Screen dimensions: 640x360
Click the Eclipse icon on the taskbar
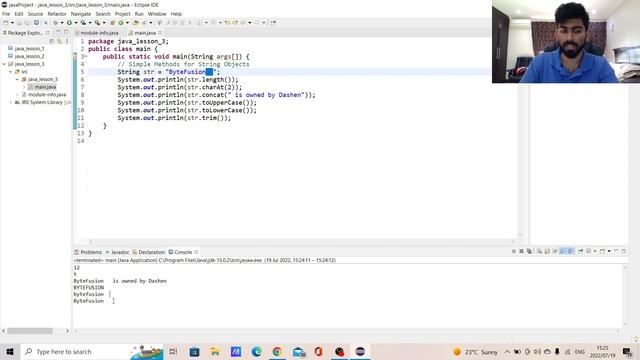pyautogui.click(x=360, y=351)
